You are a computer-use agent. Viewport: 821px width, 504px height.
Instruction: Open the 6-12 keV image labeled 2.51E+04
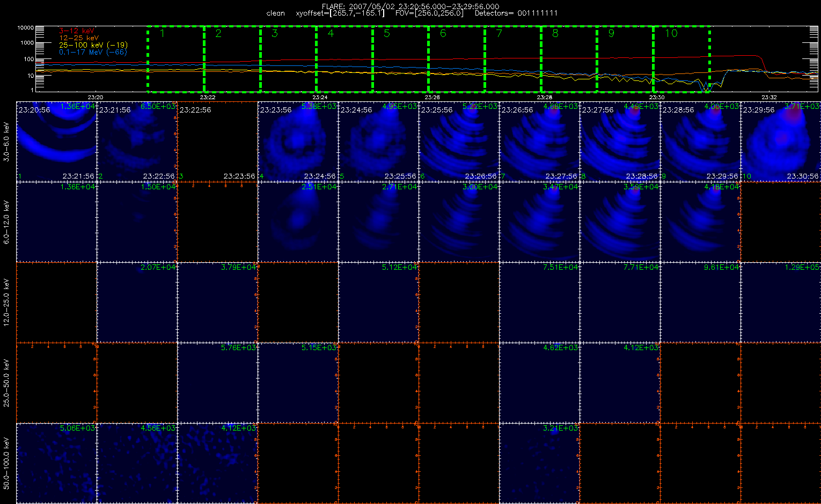[298, 221]
